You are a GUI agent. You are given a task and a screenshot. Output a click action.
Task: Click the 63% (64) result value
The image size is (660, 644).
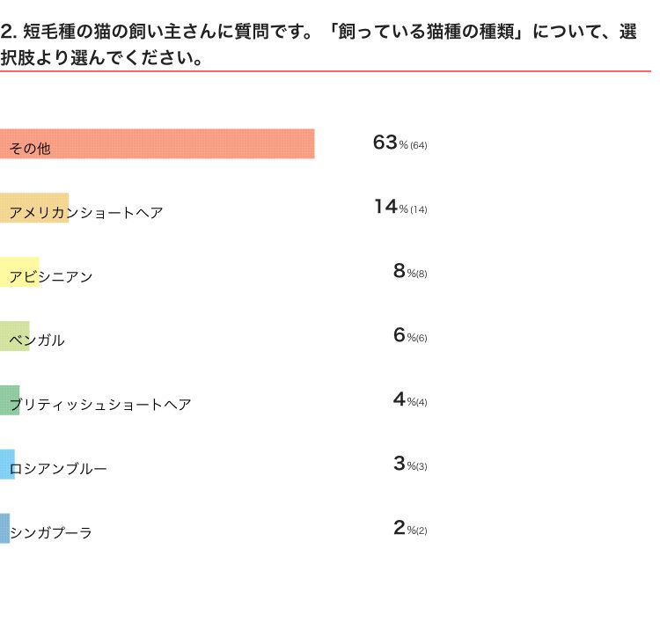coord(400,143)
